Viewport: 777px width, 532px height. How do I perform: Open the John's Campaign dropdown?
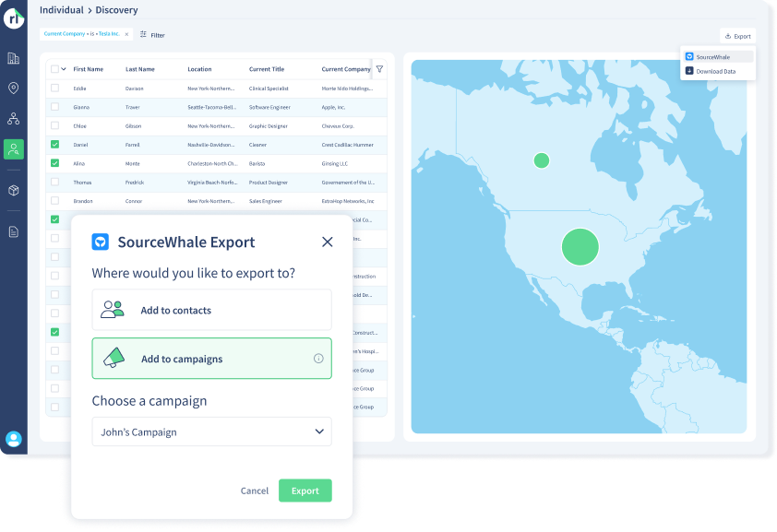point(211,432)
